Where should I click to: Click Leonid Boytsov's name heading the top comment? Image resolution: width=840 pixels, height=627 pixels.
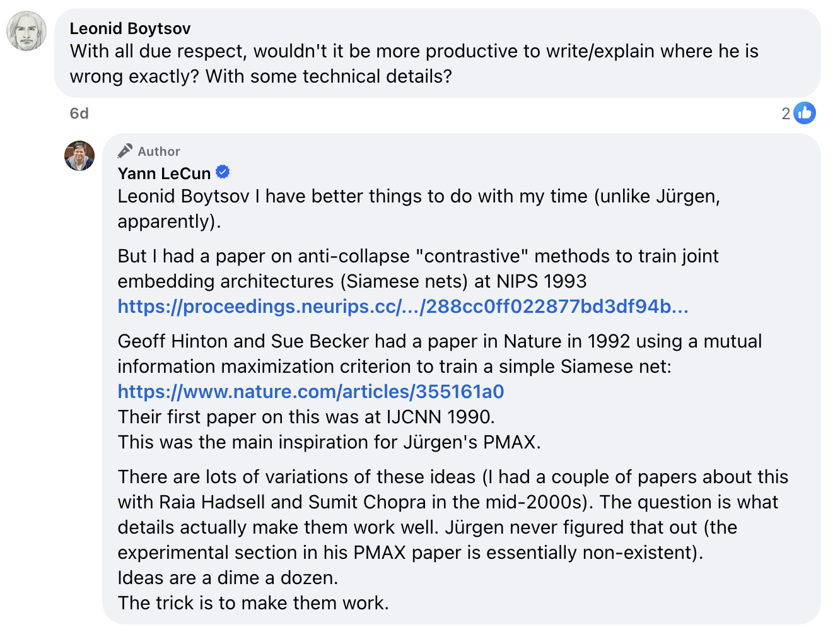[x=130, y=28]
